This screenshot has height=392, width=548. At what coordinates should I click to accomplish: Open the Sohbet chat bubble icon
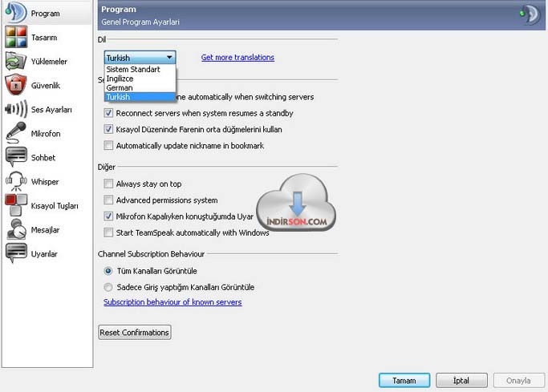(16, 157)
